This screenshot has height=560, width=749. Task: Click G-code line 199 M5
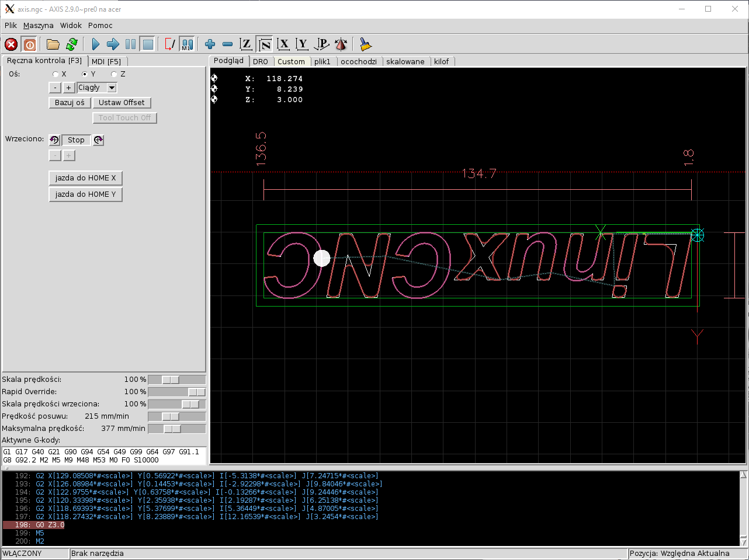40,533
